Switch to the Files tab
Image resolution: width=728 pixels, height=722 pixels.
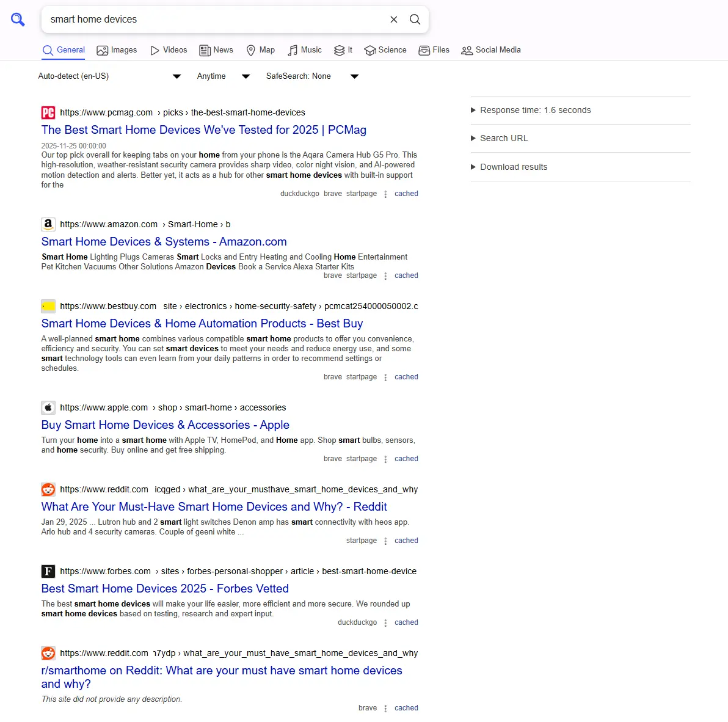[434, 50]
